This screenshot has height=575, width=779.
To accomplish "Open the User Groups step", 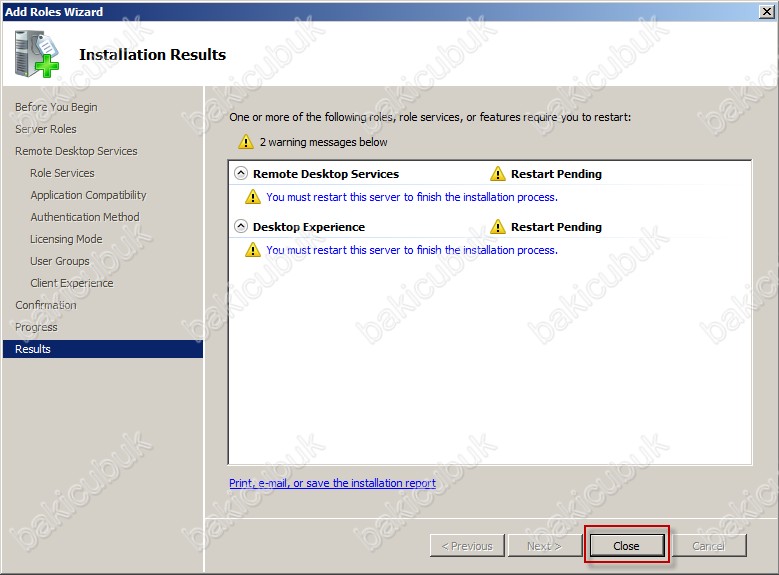I will pos(60,261).
